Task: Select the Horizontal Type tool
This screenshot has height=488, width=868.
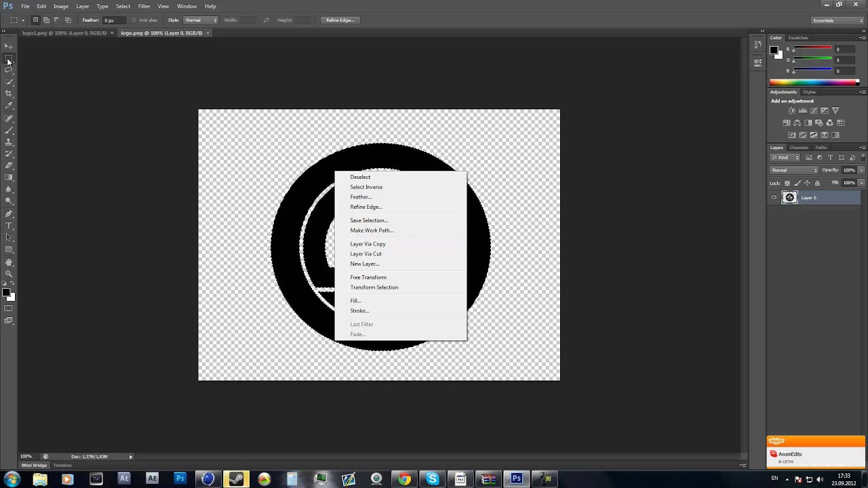Action: (x=9, y=225)
